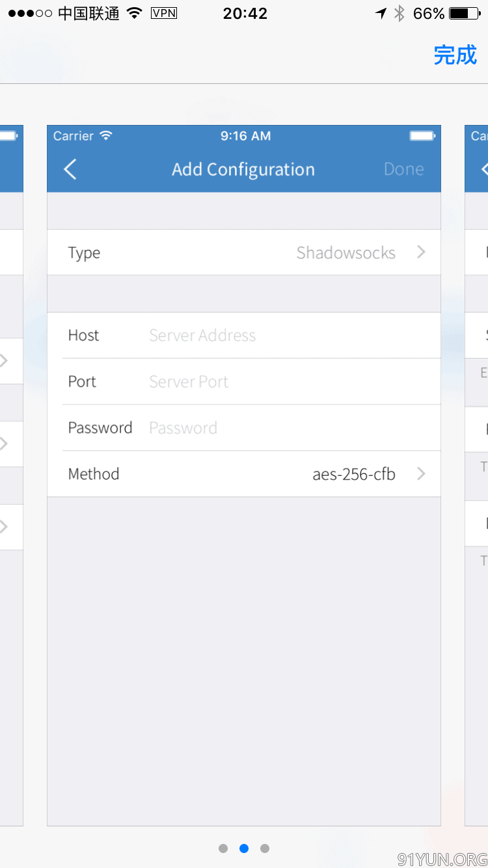Image resolution: width=488 pixels, height=868 pixels.
Task: Tap the VPN status indicator
Action: click(164, 13)
